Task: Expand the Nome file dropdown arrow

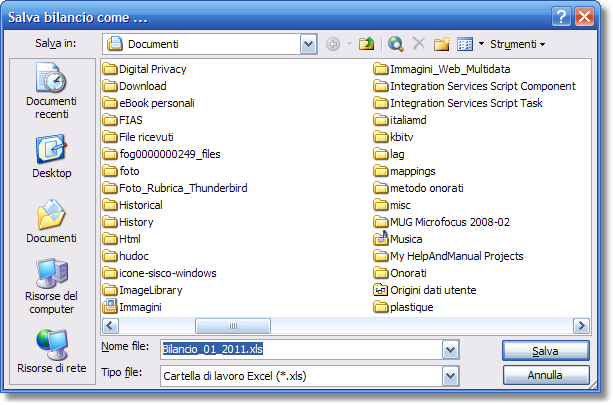Action: 450,349
